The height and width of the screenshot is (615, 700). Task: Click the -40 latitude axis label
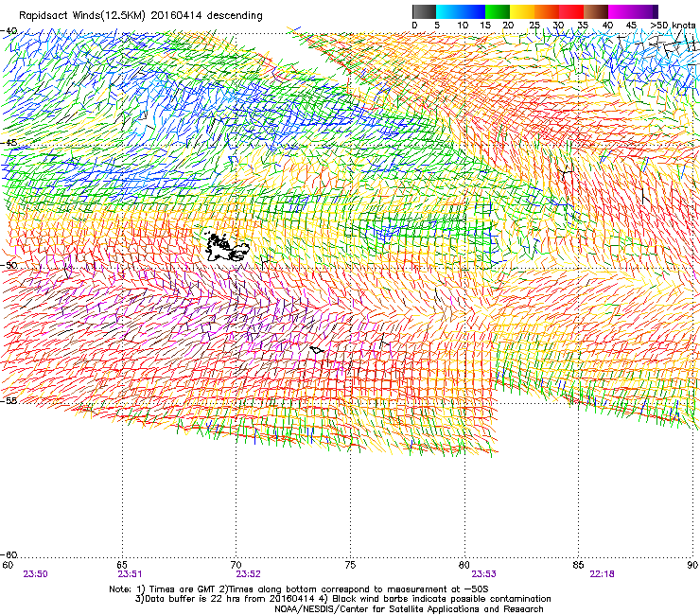click(x=9, y=31)
